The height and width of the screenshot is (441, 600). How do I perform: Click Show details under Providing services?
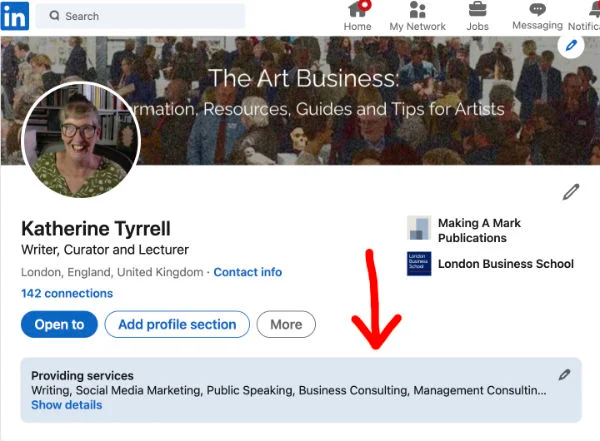coord(66,405)
